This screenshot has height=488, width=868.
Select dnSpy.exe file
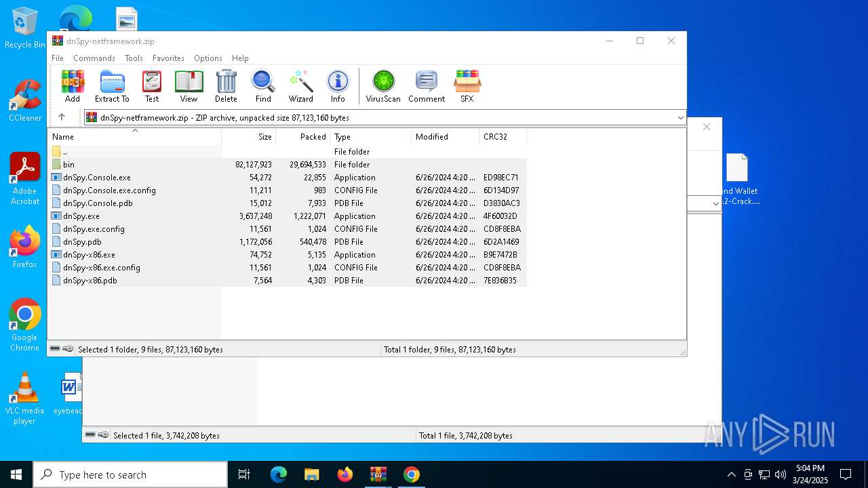click(288, 216)
